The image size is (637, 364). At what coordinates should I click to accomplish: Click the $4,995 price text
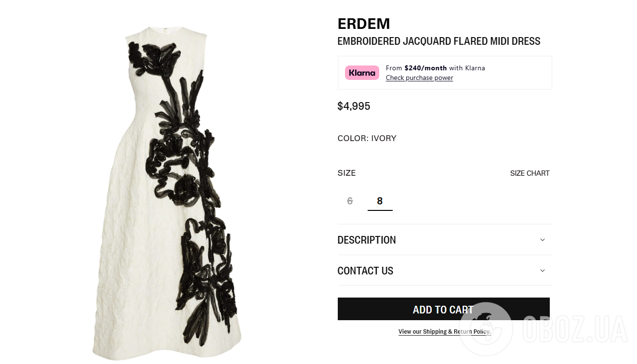coord(354,106)
